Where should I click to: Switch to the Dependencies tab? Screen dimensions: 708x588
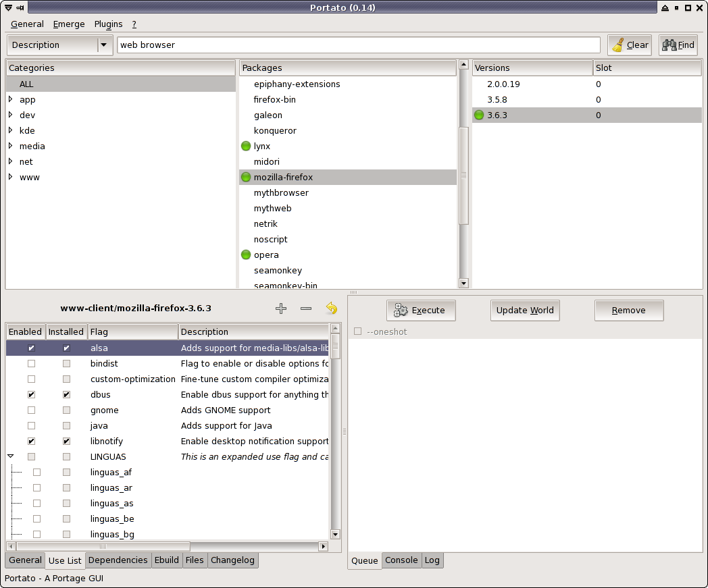tap(118, 560)
